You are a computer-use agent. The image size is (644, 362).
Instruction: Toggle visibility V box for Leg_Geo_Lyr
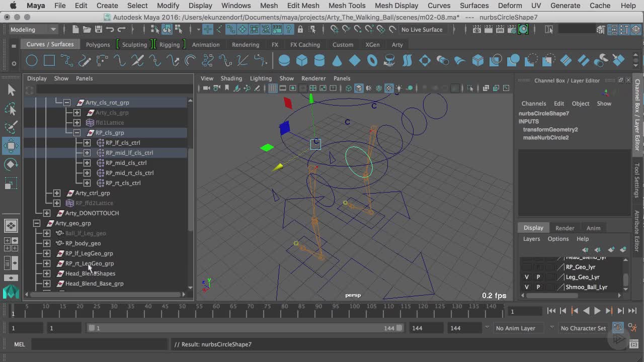(x=527, y=277)
